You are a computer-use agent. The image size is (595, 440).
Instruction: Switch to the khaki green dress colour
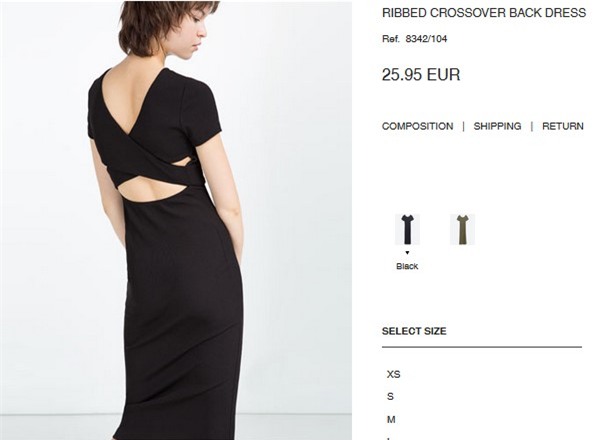point(462,229)
